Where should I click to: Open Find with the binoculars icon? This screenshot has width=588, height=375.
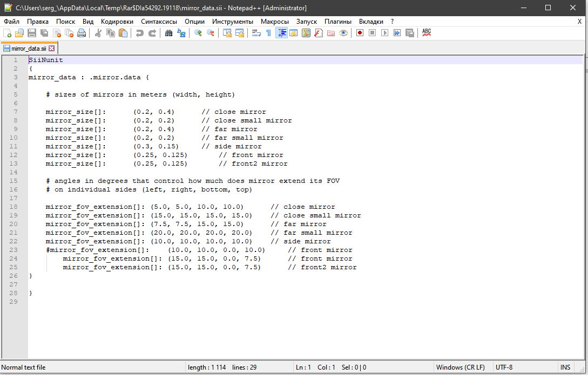click(169, 33)
